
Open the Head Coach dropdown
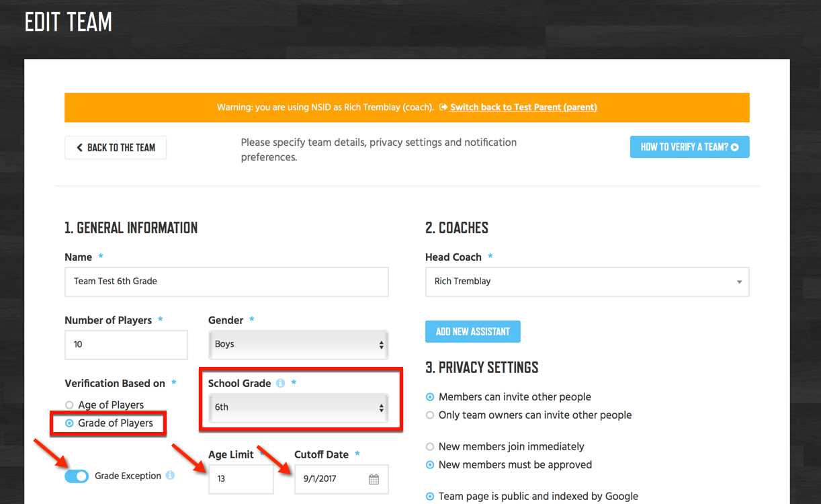pos(587,282)
